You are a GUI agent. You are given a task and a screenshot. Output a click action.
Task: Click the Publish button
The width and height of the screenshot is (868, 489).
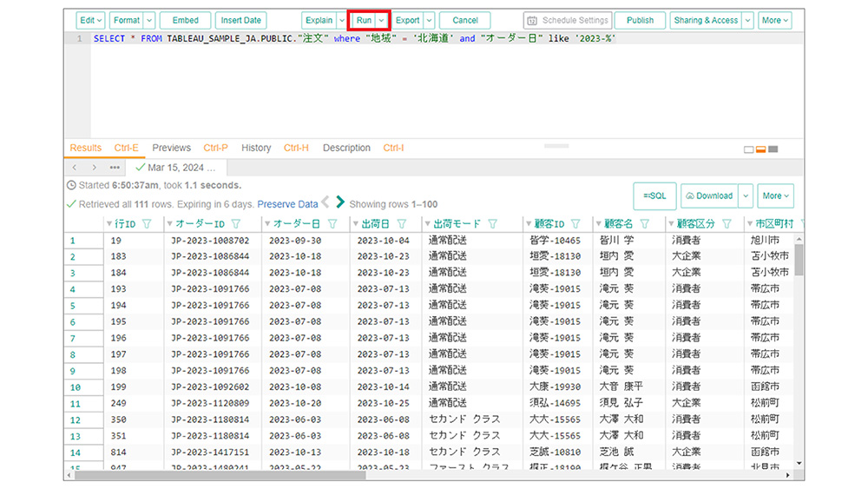coord(640,21)
